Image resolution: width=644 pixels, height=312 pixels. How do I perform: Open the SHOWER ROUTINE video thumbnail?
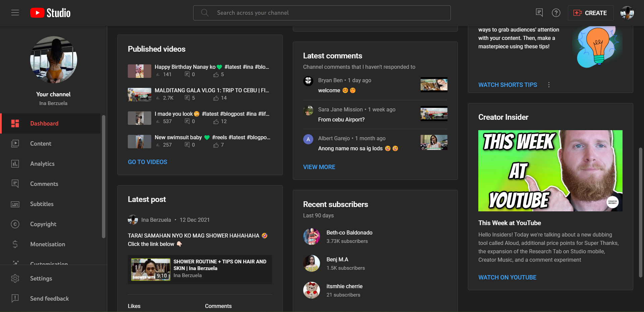pyautogui.click(x=151, y=269)
